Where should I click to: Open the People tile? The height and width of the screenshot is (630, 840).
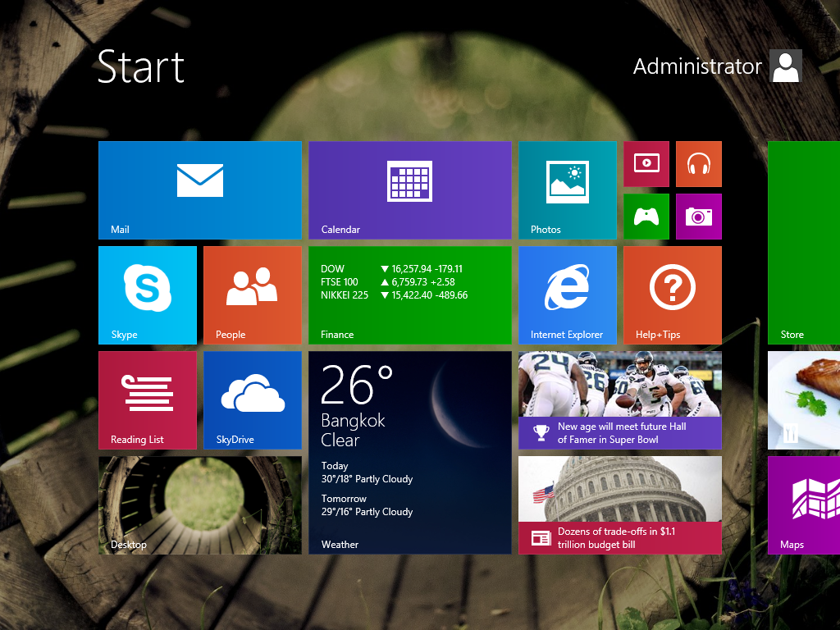pyautogui.click(x=253, y=295)
